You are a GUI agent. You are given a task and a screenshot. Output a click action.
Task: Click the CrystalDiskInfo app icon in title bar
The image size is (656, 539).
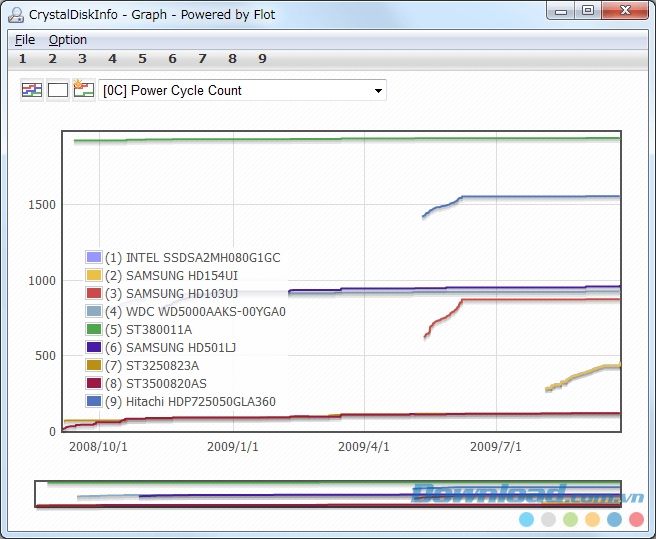pos(16,15)
